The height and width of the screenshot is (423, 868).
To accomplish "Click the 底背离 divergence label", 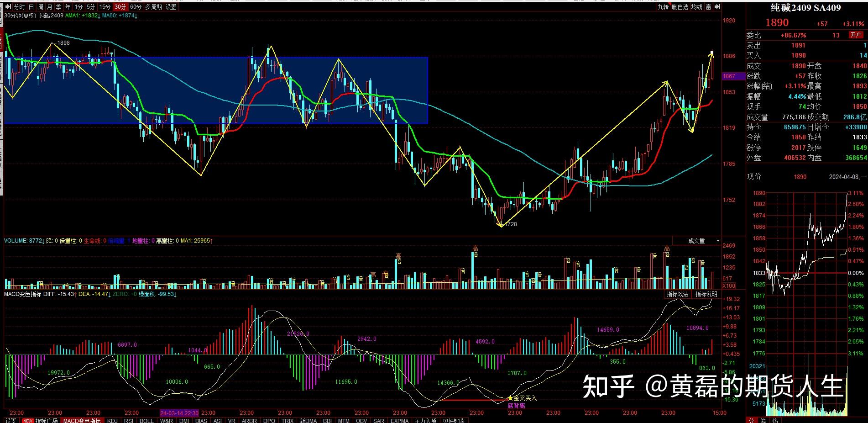I will 516,405.
